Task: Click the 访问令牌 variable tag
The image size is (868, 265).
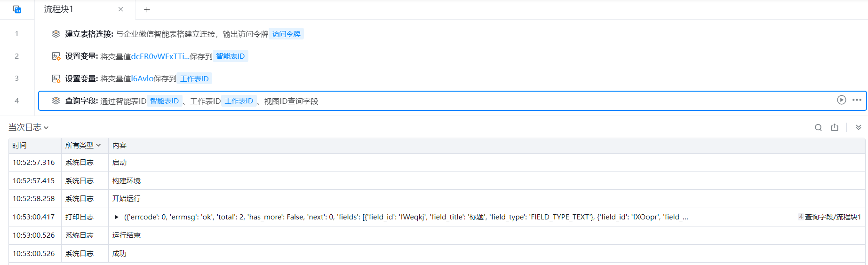Action: tap(286, 34)
